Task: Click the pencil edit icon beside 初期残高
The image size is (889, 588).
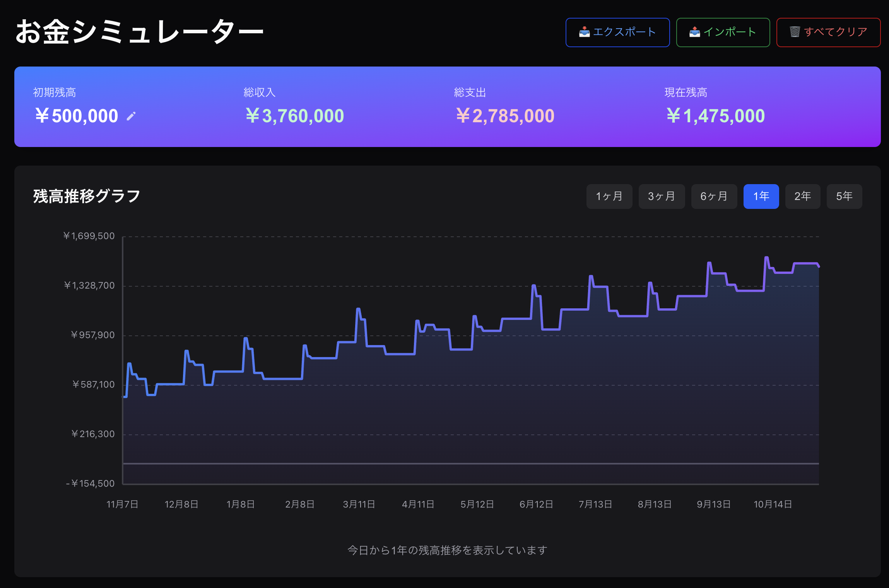Action: coord(131,116)
